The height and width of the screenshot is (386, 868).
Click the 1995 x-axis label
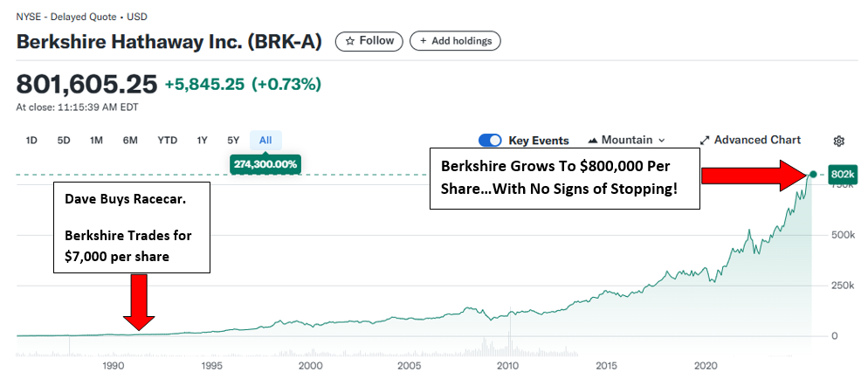(211, 366)
